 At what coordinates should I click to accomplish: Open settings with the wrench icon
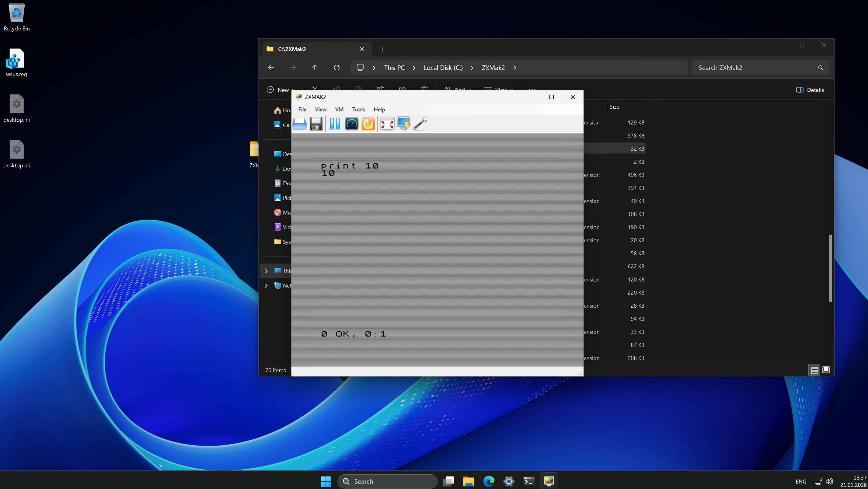coord(420,124)
